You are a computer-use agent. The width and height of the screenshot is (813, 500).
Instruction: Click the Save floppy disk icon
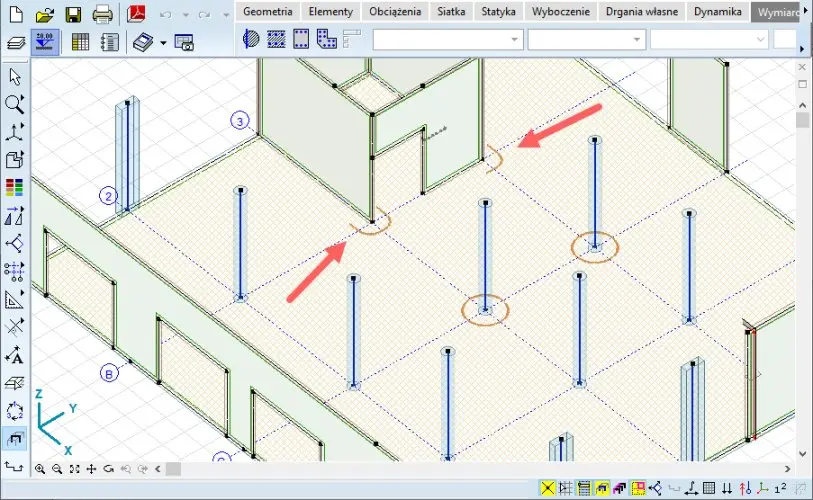(73, 14)
